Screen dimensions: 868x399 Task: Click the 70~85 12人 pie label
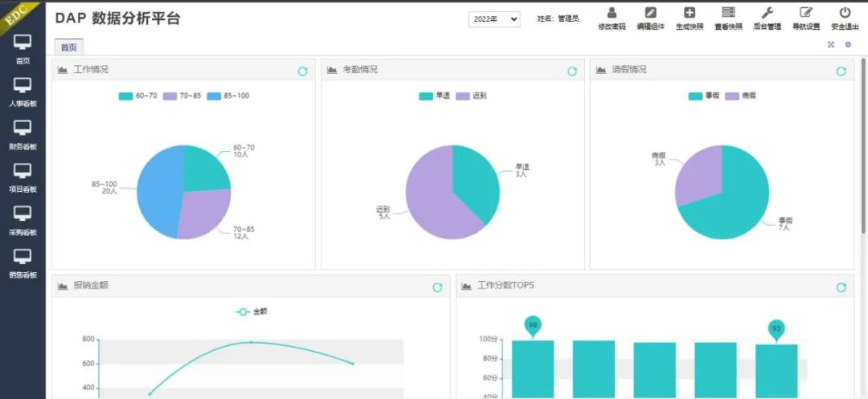coord(244,233)
